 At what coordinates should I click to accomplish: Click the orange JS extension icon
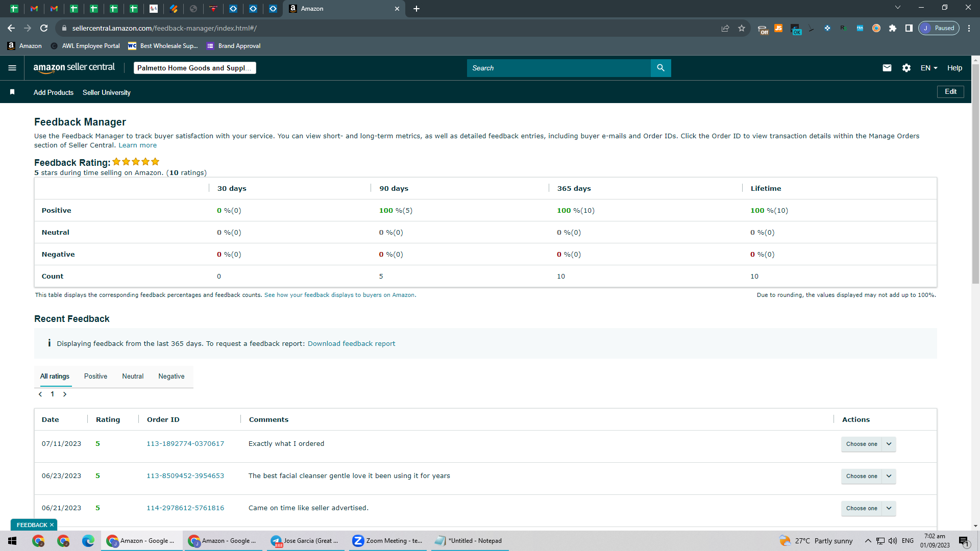778,28
